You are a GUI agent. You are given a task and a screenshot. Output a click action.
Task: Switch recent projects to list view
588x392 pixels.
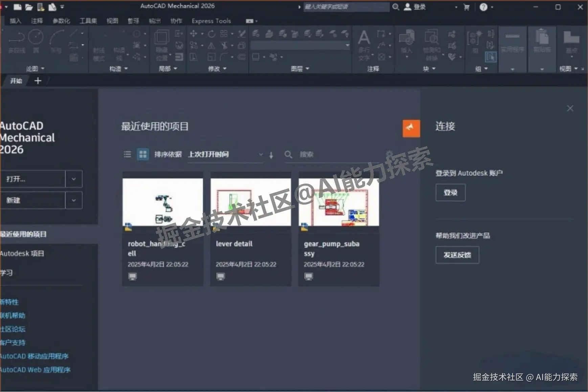(127, 155)
